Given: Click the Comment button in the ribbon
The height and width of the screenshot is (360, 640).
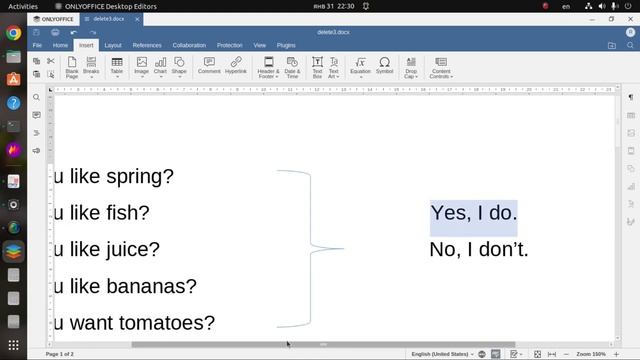Looking at the screenshot, I should click(x=209, y=65).
